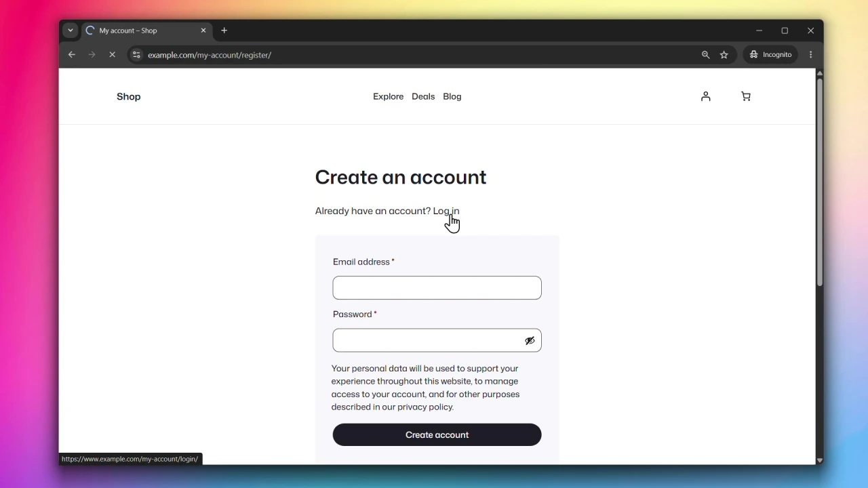
Task: Open the shopping cart icon
Action: coord(746,97)
